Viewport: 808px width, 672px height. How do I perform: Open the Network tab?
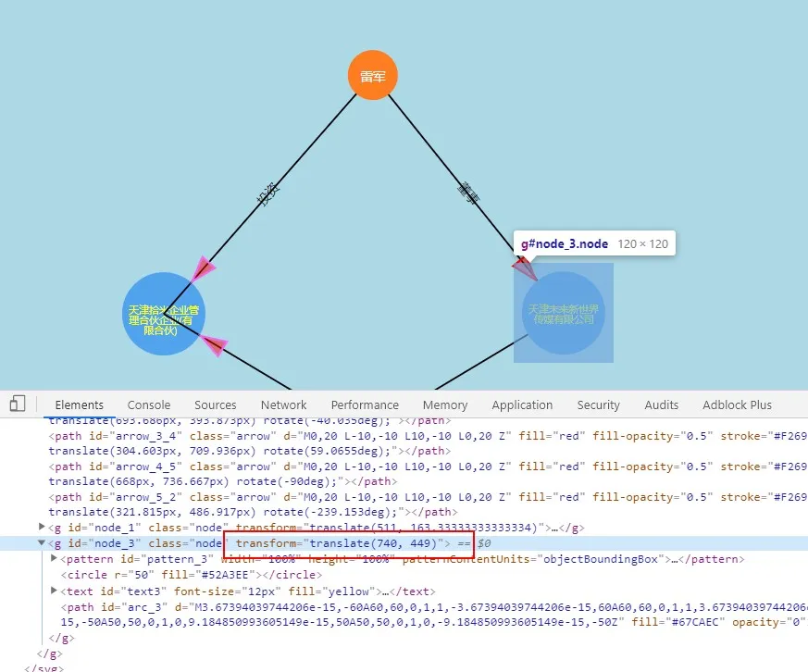[x=283, y=405]
